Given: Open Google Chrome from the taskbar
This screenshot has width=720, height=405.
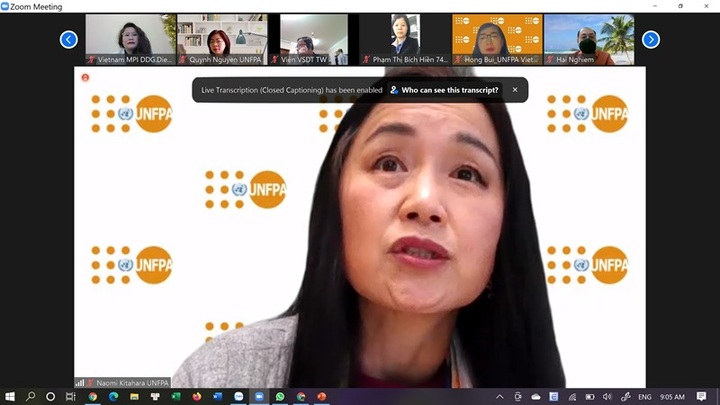Looking at the screenshot, I should 93,396.
